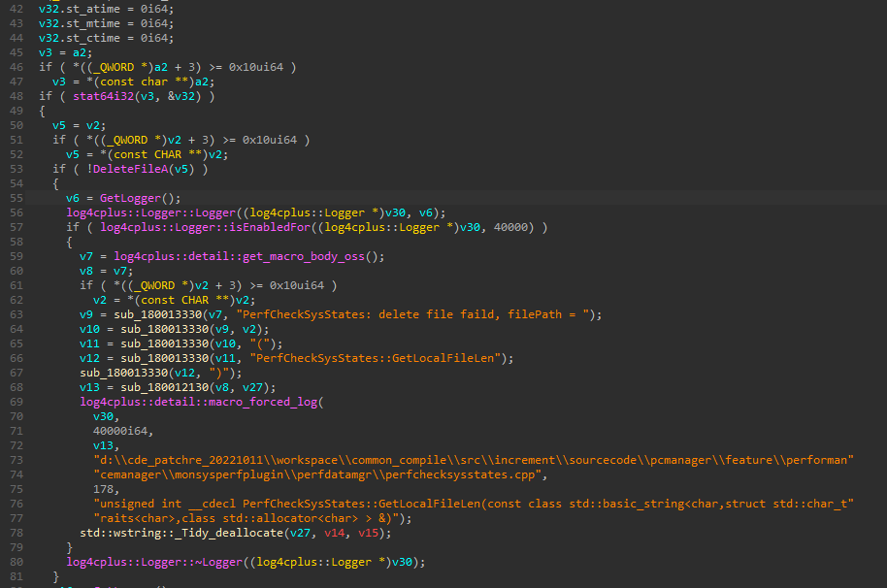887x588 pixels.
Task: Click the 40000i64 argument on line 71
Action: click(120, 432)
